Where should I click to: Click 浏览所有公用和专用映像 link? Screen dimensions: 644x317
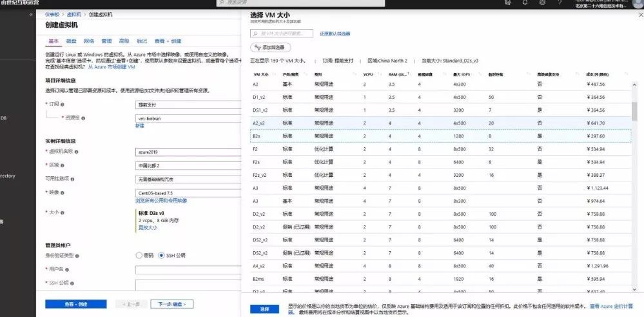[x=161, y=201]
